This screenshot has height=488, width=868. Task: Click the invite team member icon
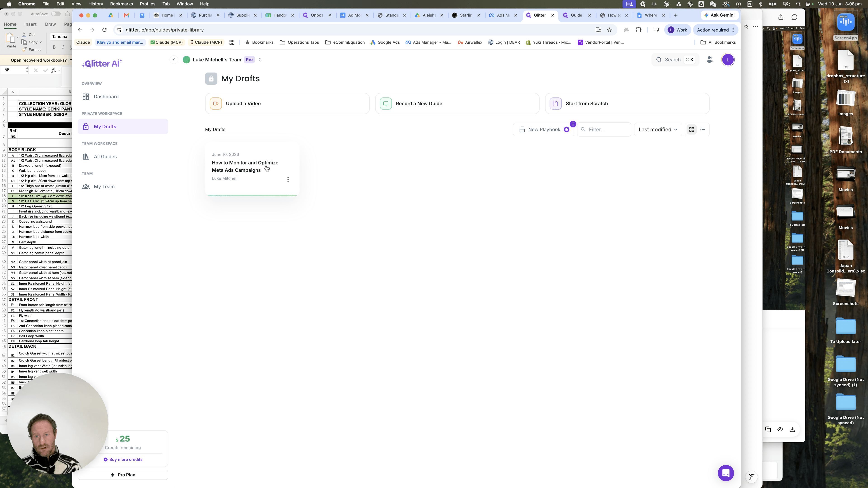(710, 60)
